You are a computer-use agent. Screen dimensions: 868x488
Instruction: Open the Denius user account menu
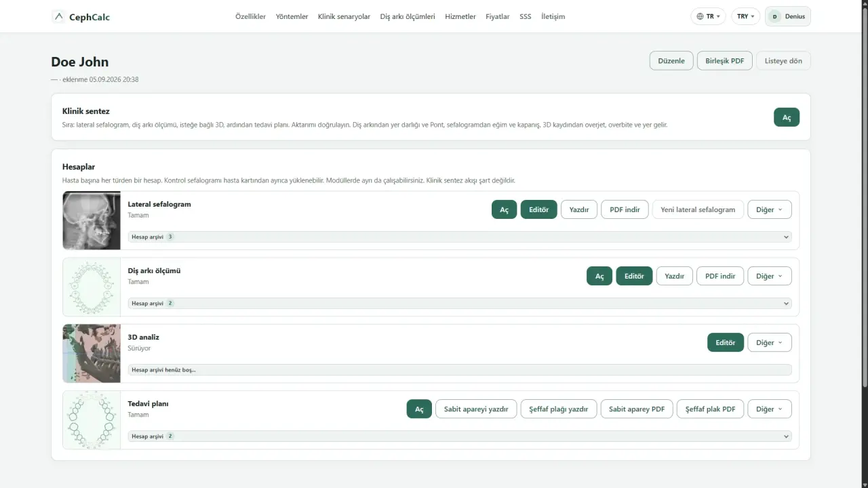788,16
